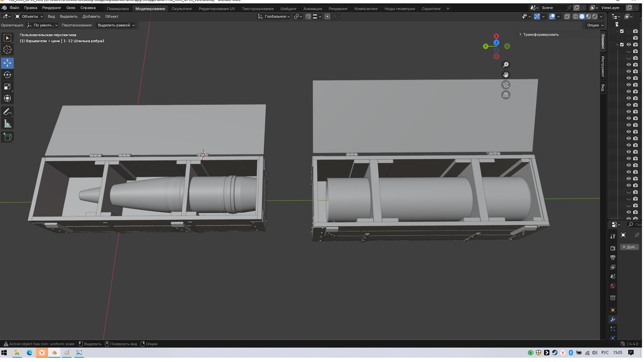Click the properties search field

(x=635, y=224)
